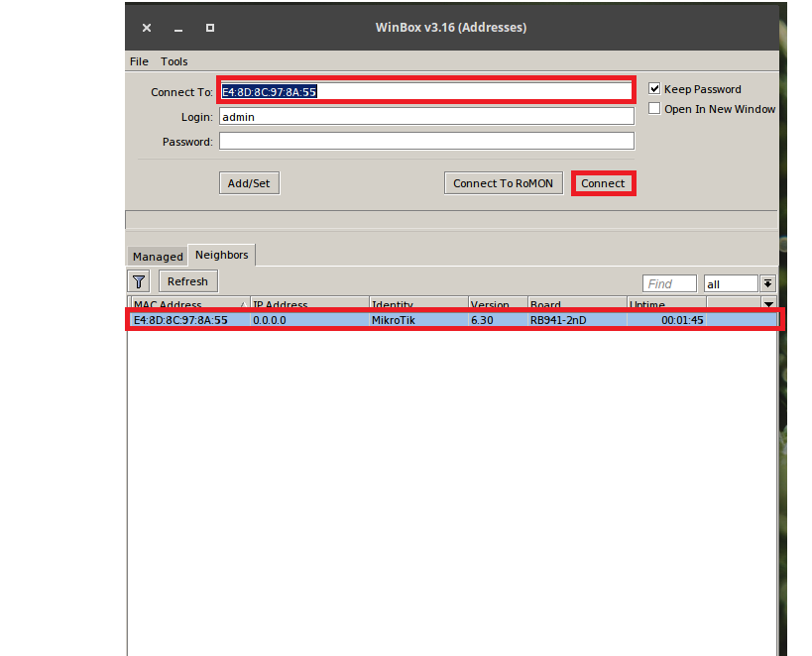Click inside the Find field
812x656 pixels.
pos(668,282)
